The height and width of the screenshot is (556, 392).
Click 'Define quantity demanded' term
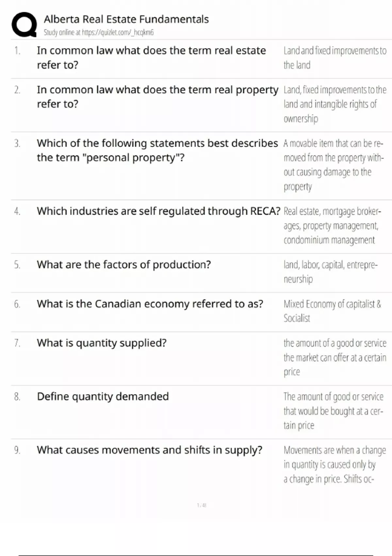[103, 396]
